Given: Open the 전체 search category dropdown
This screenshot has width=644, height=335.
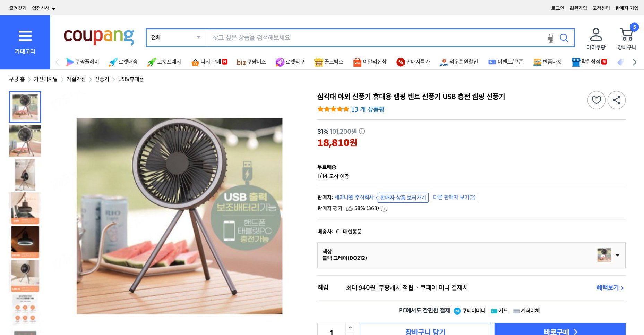Looking at the screenshot, I should coord(177,37).
